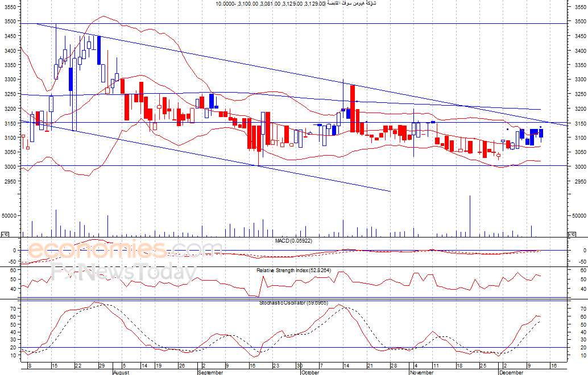This screenshot has width=588, height=375.
Task: Click the 3000 price label on left axis
Action: pos(9,166)
